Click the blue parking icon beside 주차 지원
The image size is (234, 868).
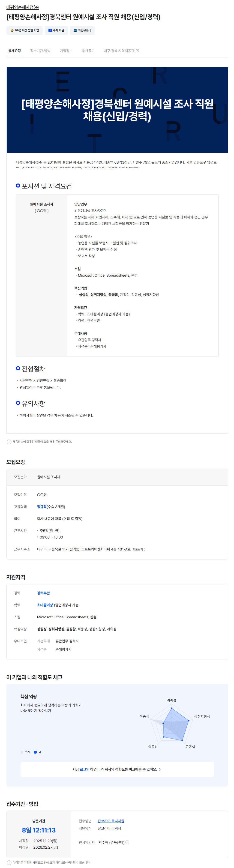50,31
